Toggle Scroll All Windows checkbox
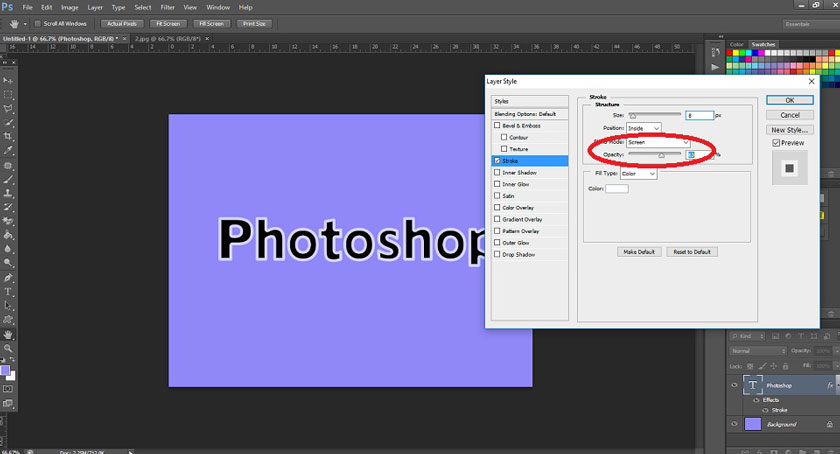 [x=38, y=24]
